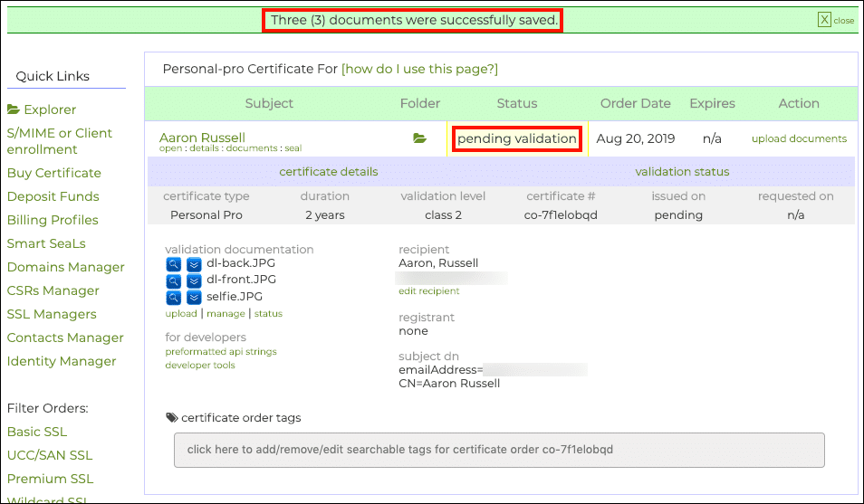Open Billing Profiles from the sidebar
Image resolution: width=864 pixels, height=504 pixels.
pyautogui.click(x=53, y=220)
